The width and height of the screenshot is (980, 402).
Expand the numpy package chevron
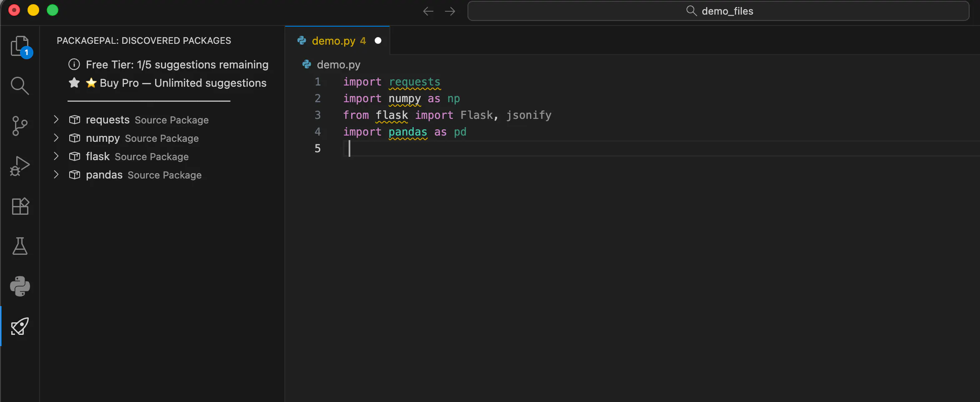pos(56,138)
